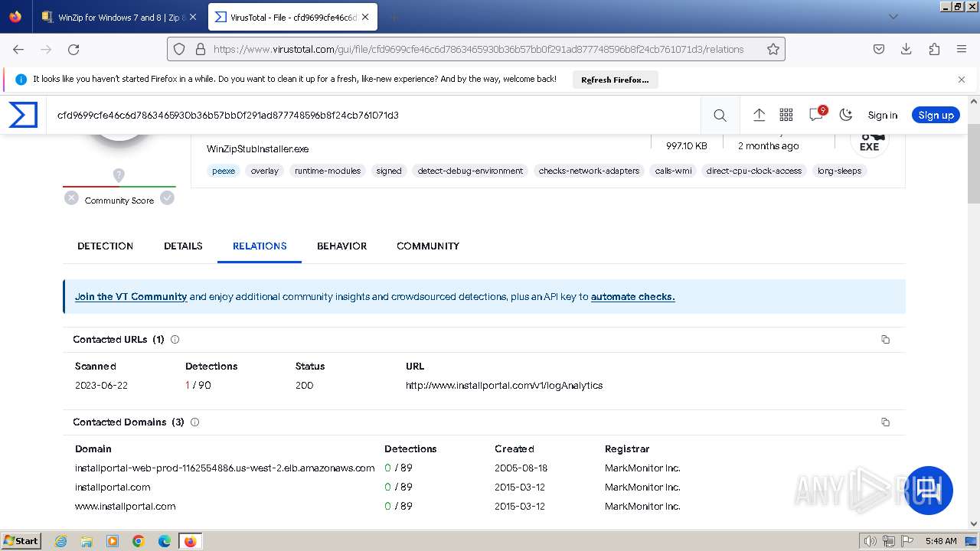Click the long-sleeps tag

click(x=839, y=171)
